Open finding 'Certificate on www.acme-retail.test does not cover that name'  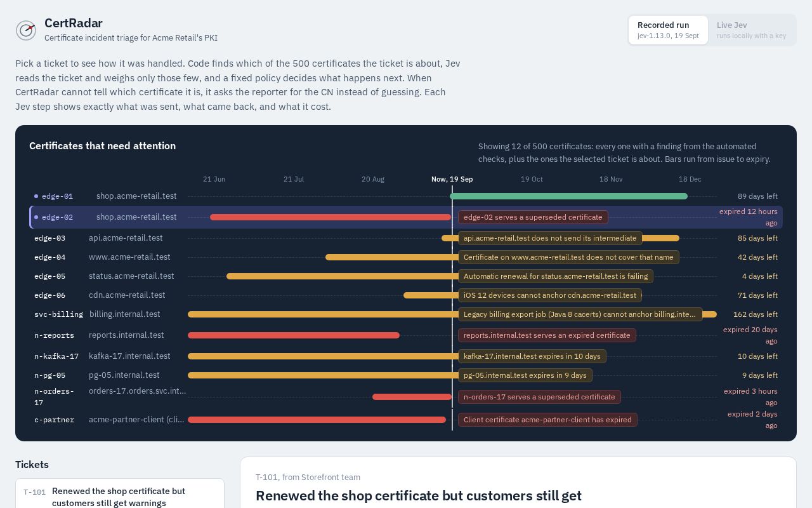pyautogui.click(x=568, y=257)
